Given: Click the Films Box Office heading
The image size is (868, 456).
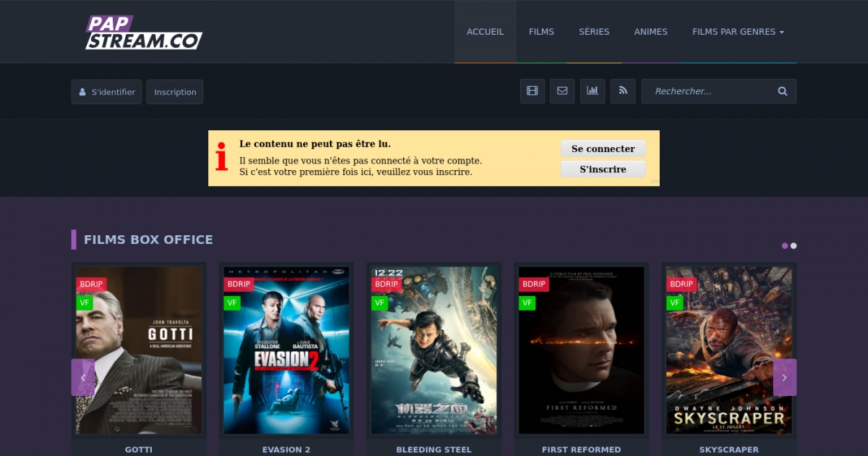Looking at the screenshot, I should [x=148, y=240].
